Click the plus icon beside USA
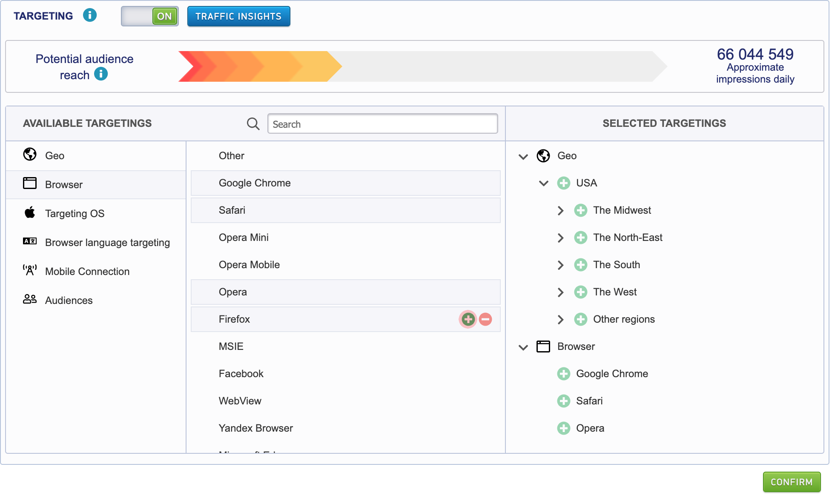832x504 pixels. pos(563,183)
